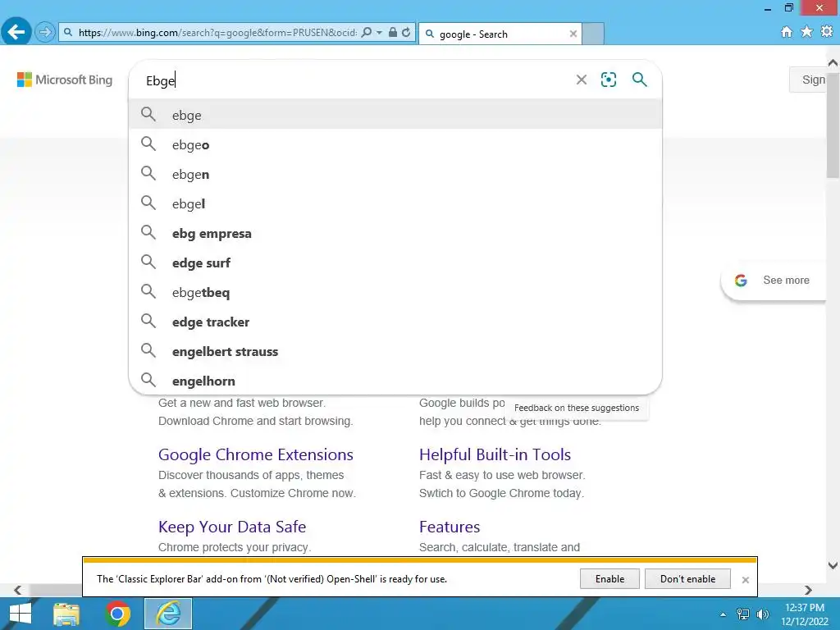
Task: Click the horizontal scrollbar right arrow
Action: (x=808, y=590)
